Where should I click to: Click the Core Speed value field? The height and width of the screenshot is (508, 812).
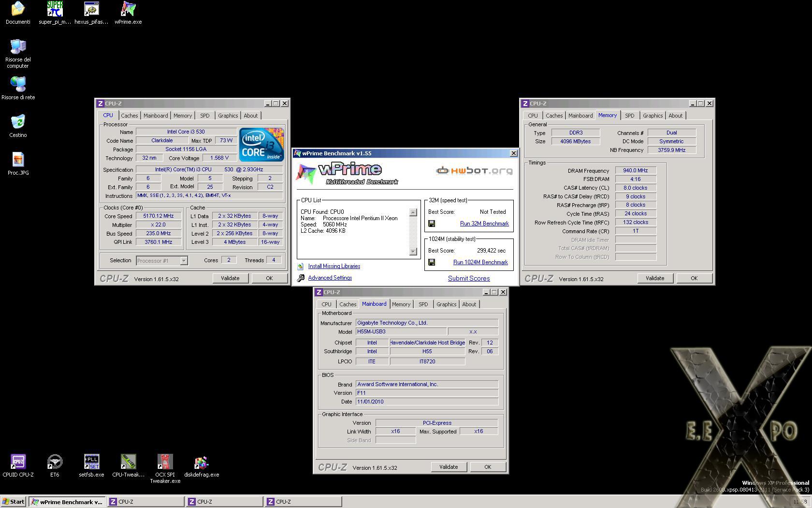click(x=159, y=216)
